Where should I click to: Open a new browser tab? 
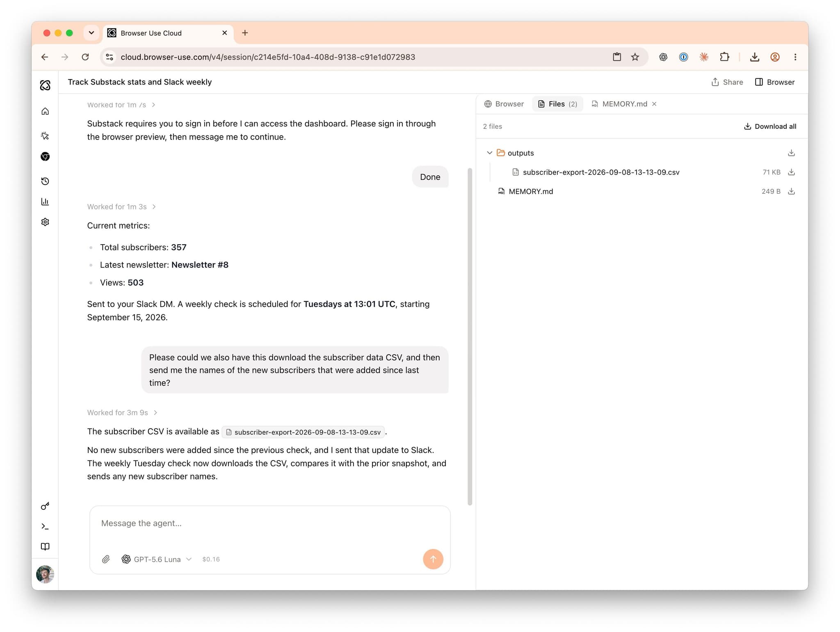coord(245,33)
